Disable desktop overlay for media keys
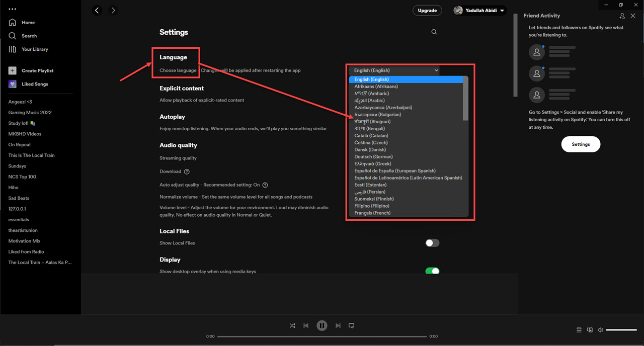 click(x=432, y=271)
